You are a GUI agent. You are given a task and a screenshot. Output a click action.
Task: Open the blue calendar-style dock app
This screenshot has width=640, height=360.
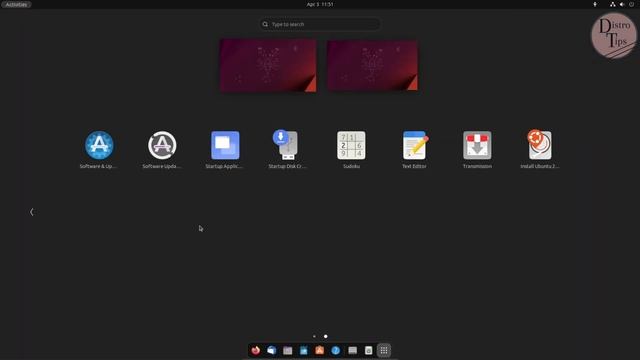click(304, 350)
